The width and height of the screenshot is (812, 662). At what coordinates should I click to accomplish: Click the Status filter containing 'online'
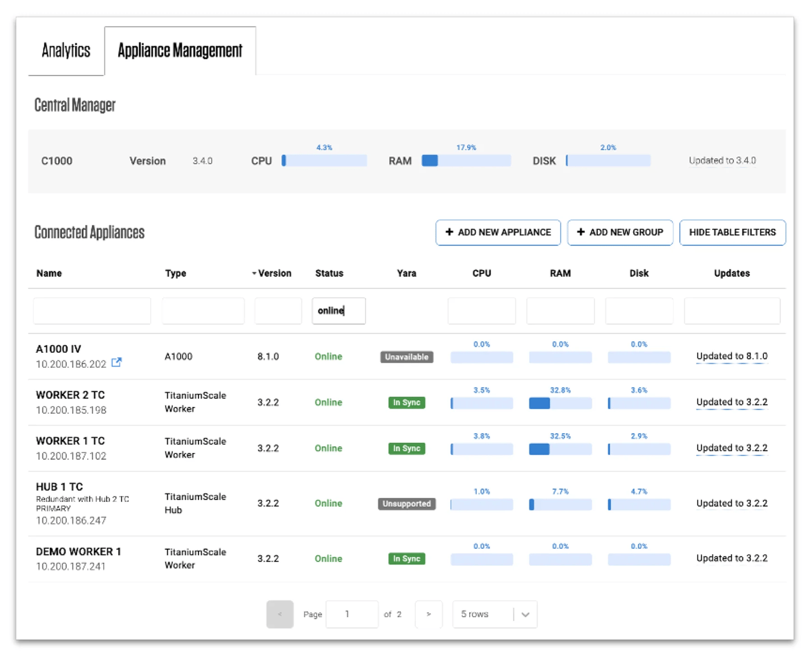[339, 311]
